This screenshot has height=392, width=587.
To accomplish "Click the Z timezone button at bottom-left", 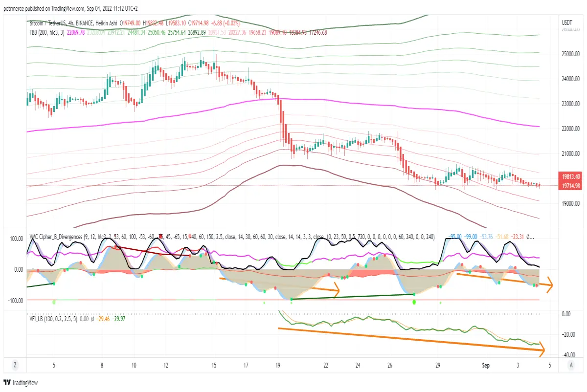I will click(15, 365).
